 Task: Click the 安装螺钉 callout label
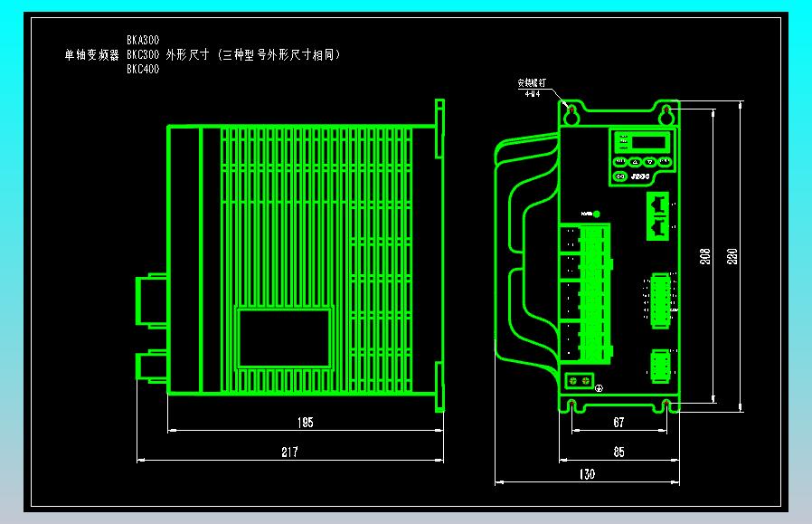tap(532, 83)
